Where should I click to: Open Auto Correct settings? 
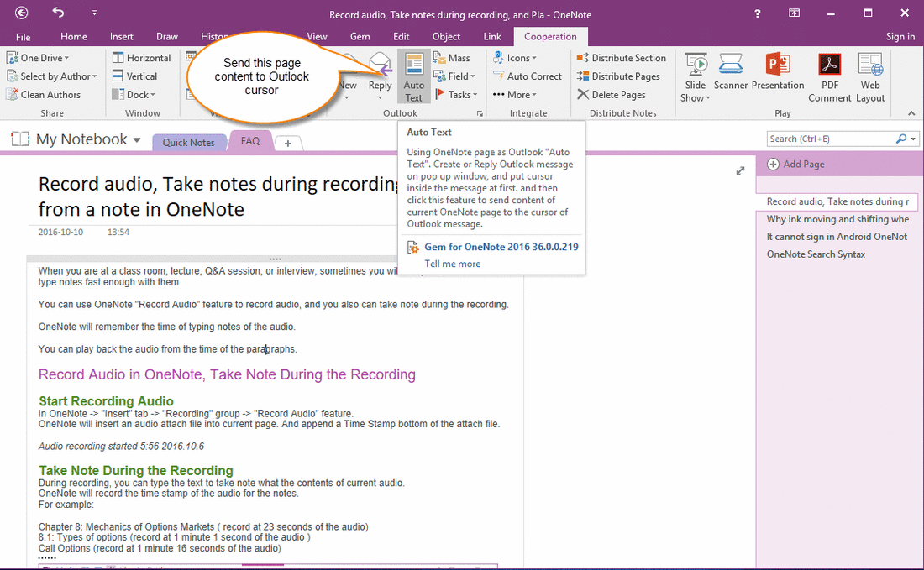coord(528,76)
